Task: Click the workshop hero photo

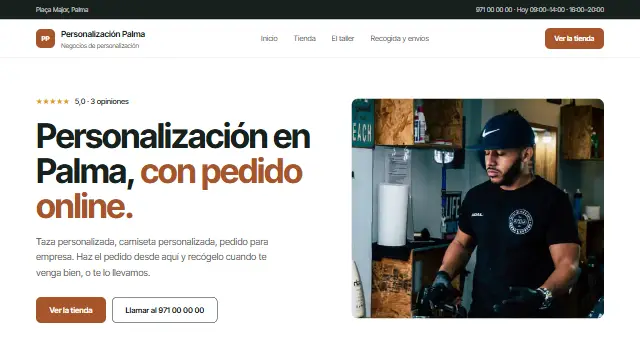Action: (x=478, y=208)
